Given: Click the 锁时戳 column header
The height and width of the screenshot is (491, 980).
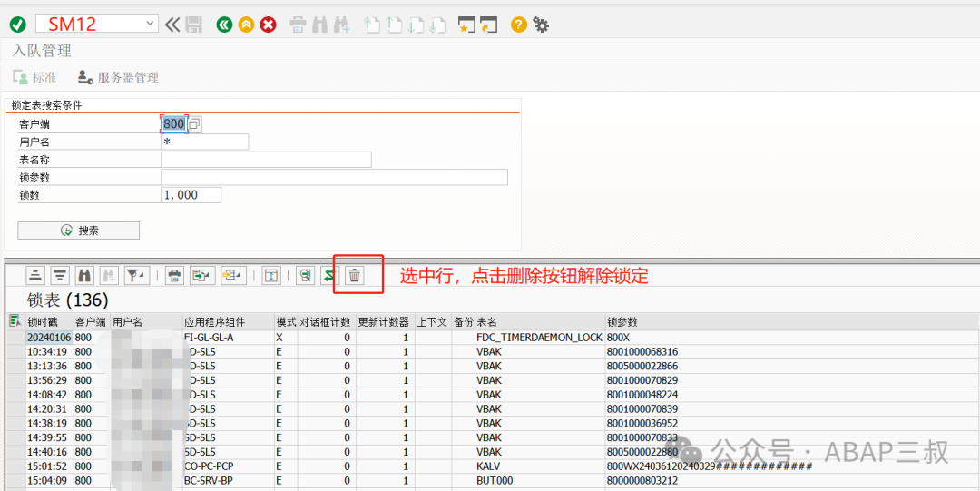Looking at the screenshot, I should [49, 322].
